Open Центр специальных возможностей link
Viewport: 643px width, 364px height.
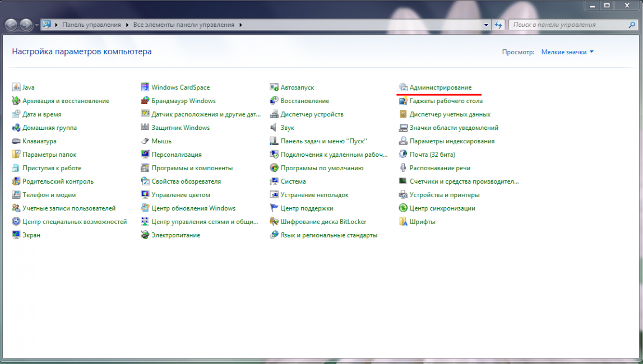click(75, 222)
